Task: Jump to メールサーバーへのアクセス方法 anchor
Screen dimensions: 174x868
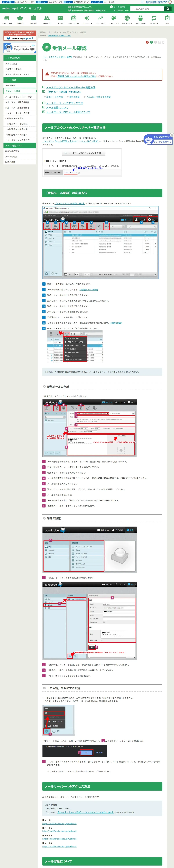Action: tap(64, 103)
